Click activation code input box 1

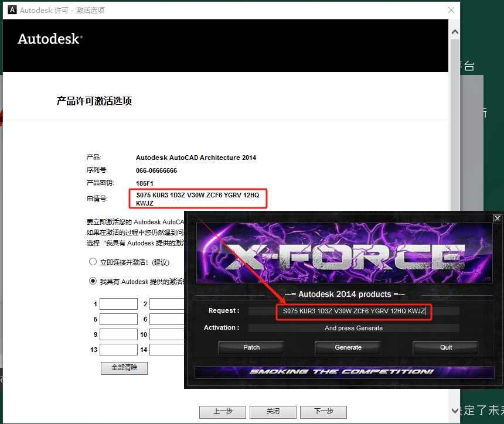(x=118, y=304)
